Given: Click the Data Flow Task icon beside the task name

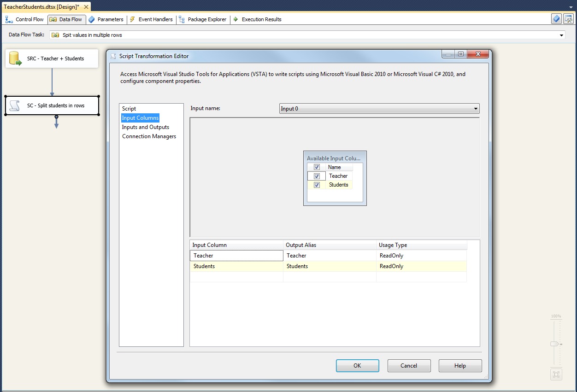Looking at the screenshot, I should [55, 35].
